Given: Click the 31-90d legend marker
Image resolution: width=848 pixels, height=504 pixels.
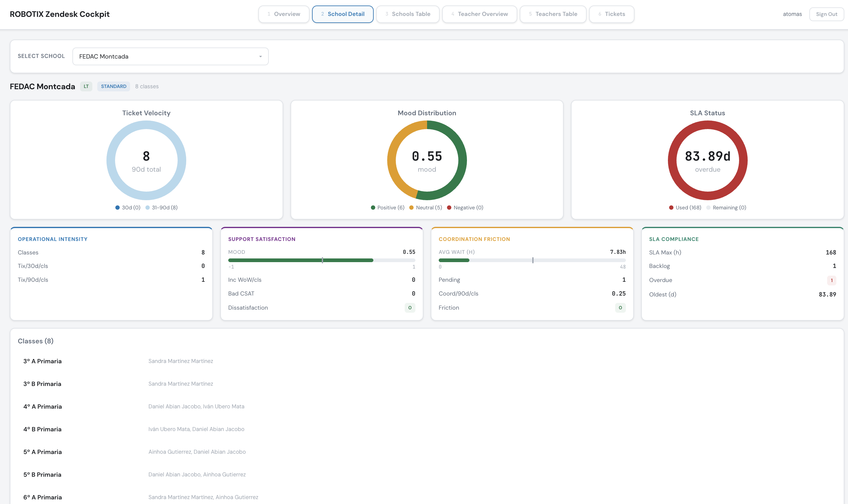Looking at the screenshot, I should coord(147,207).
